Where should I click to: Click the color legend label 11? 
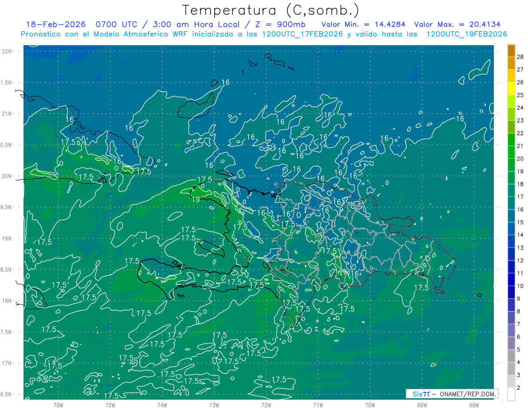click(x=520, y=274)
